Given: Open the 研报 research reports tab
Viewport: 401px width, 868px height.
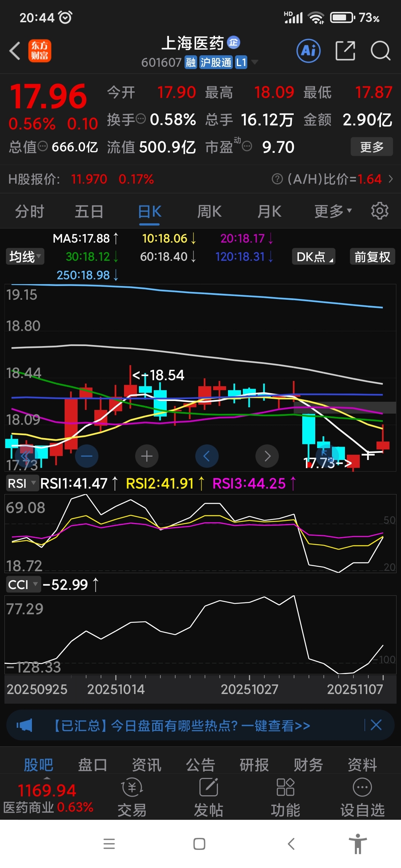Looking at the screenshot, I should [254, 765].
